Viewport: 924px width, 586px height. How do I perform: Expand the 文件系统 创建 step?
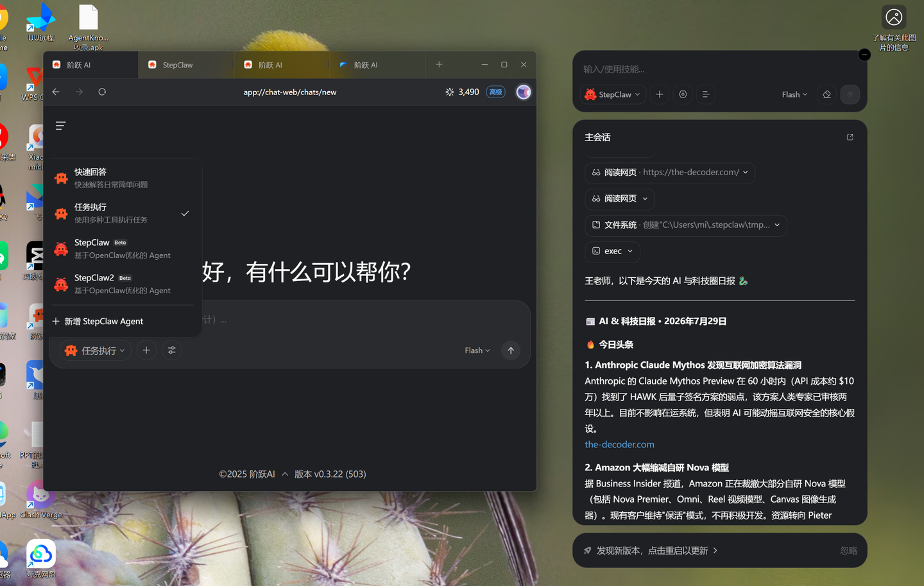[686, 225]
